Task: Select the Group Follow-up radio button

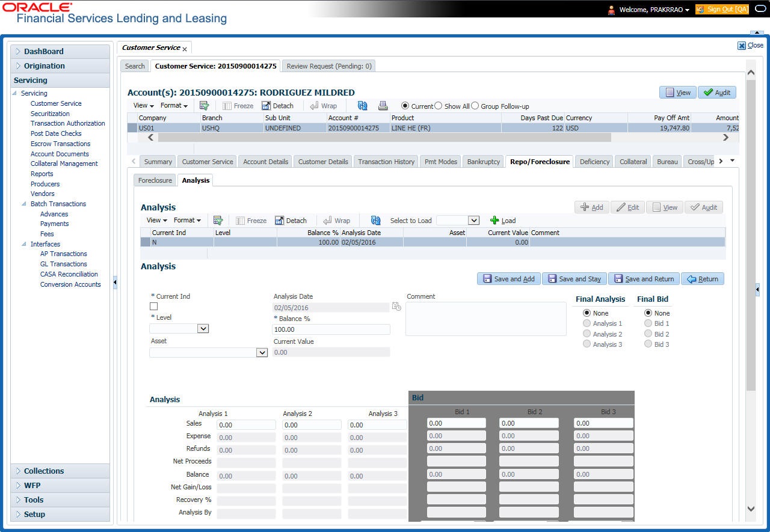Action: [x=475, y=106]
